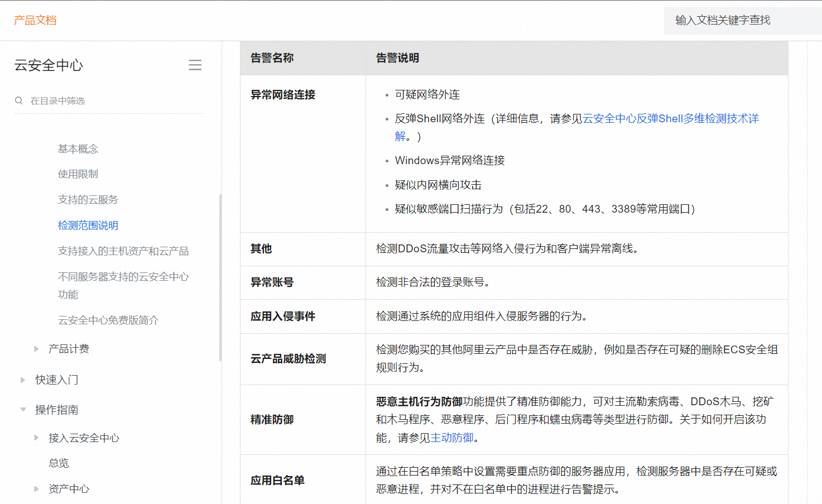Click the Windows异常网络连接 bullet text

[450, 161]
